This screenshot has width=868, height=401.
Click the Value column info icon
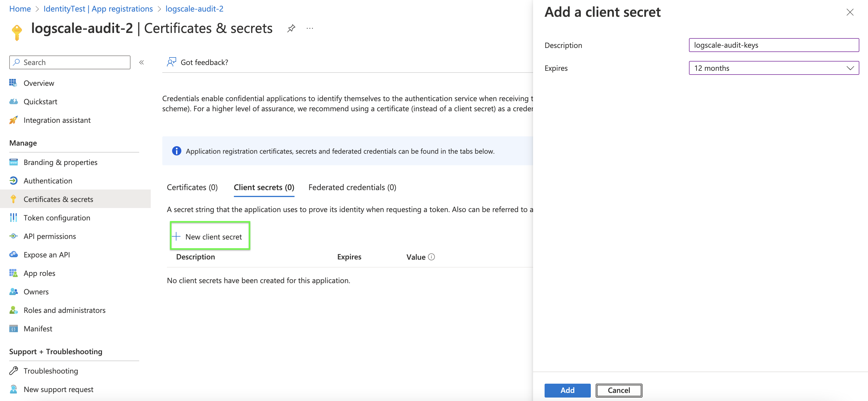(x=431, y=257)
